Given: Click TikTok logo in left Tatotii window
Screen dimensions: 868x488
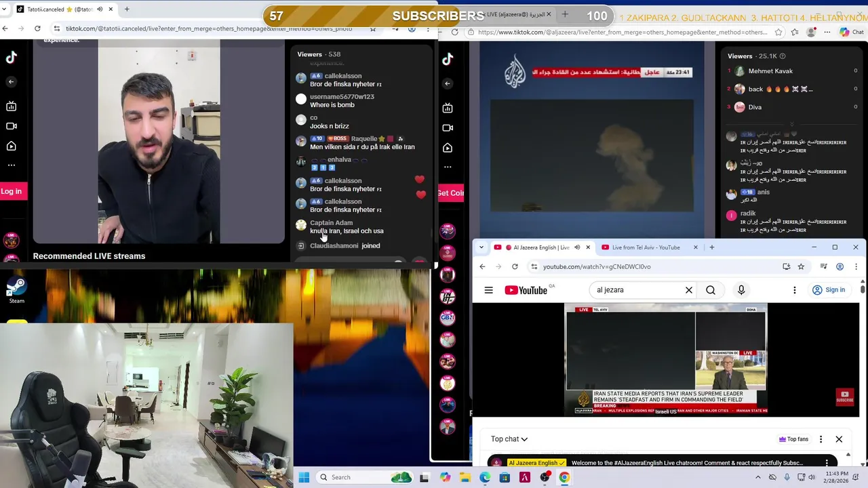Looking at the screenshot, I should [x=11, y=58].
